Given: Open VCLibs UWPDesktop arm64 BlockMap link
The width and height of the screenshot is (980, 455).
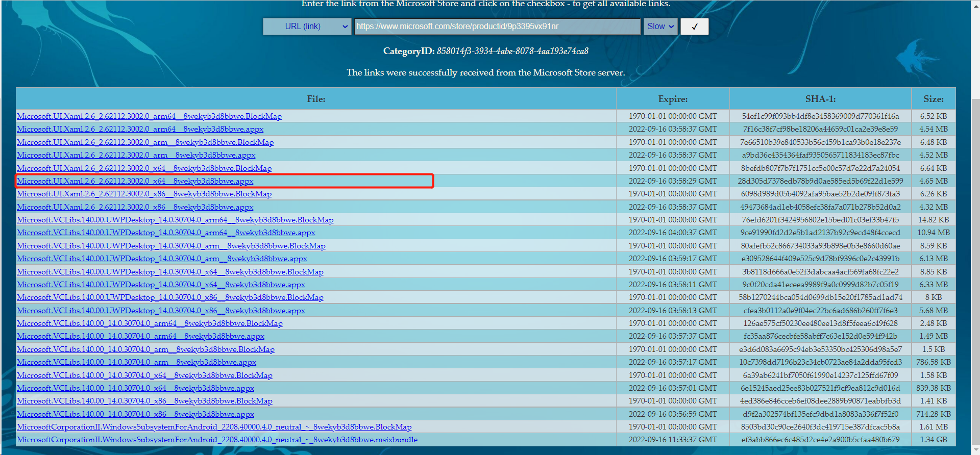Looking at the screenshot, I should tap(175, 220).
